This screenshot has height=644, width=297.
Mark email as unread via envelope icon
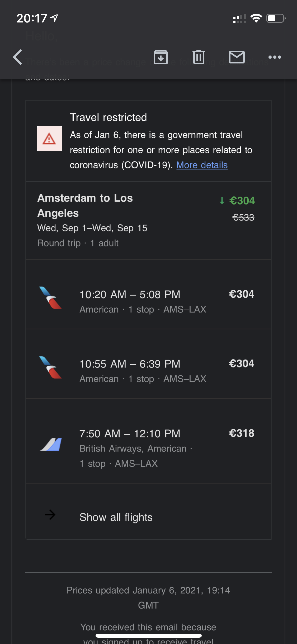tap(237, 57)
